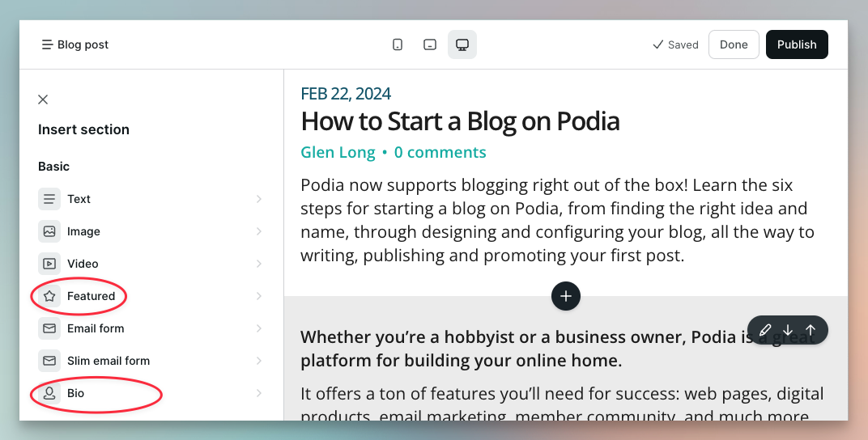Add a Bio section
The height and width of the screenshot is (440, 868).
75,393
